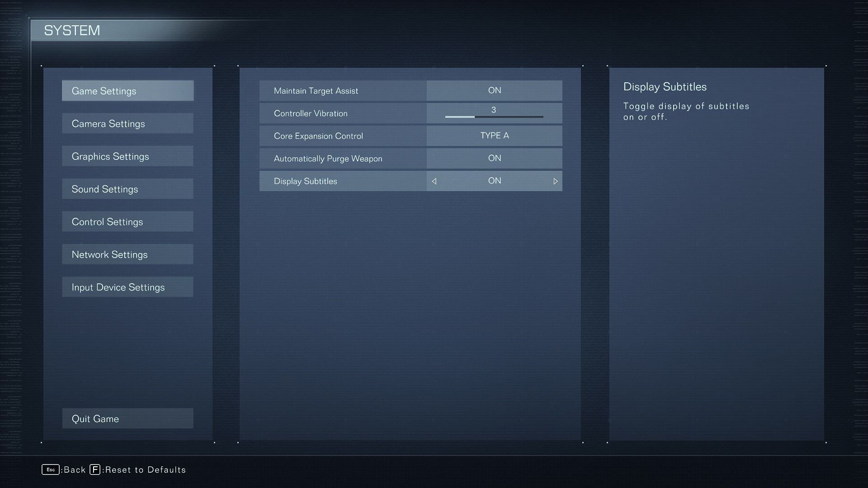The image size is (868, 488).
Task: Toggle Display Subtitles ON
Action: 495,181
